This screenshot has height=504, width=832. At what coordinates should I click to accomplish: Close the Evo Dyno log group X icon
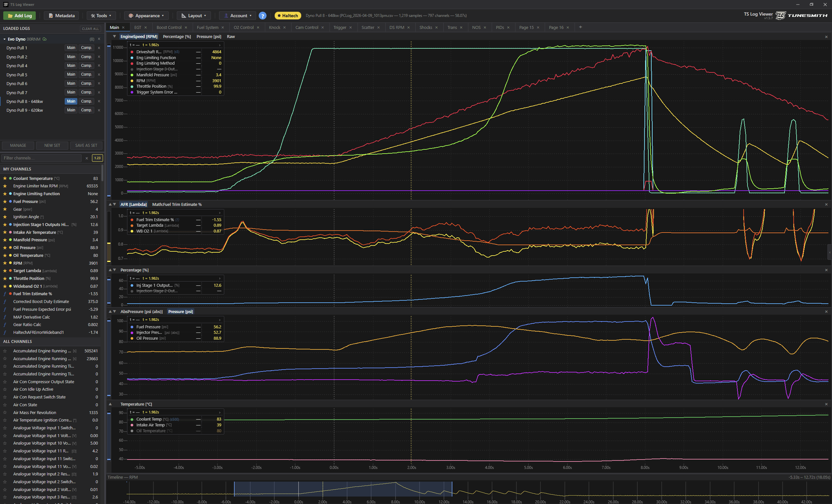[99, 39]
